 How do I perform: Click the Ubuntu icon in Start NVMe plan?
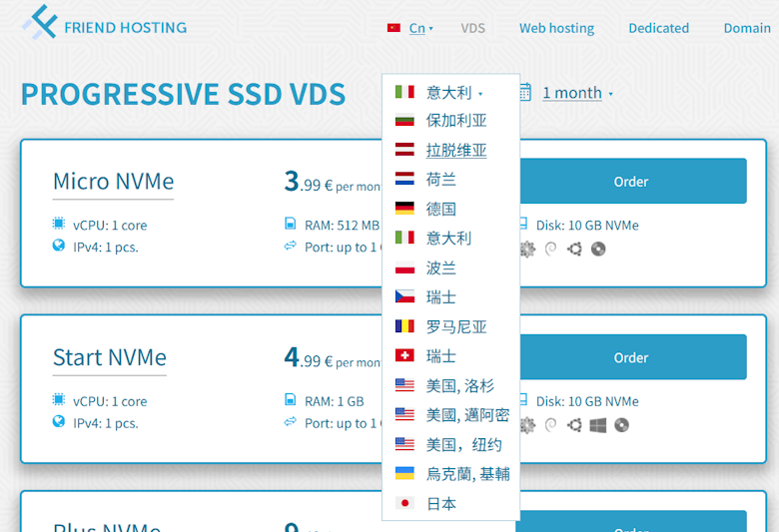(x=574, y=425)
